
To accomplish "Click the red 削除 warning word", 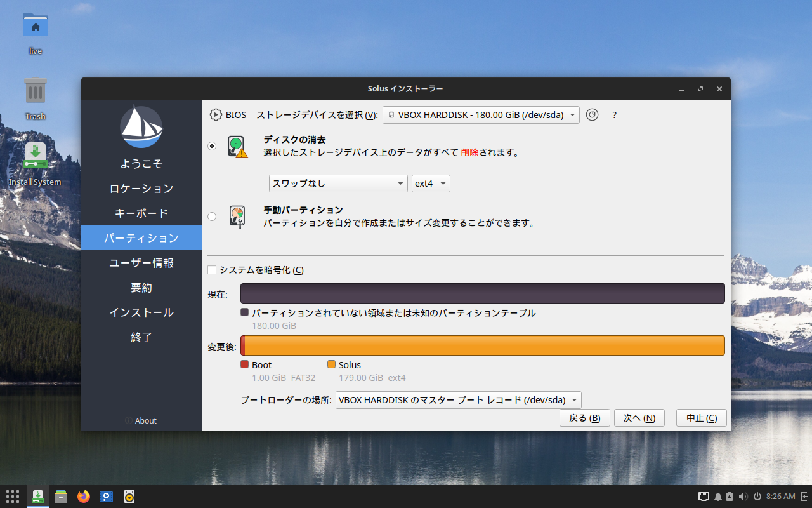I will pyautogui.click(x=469, y=152).
